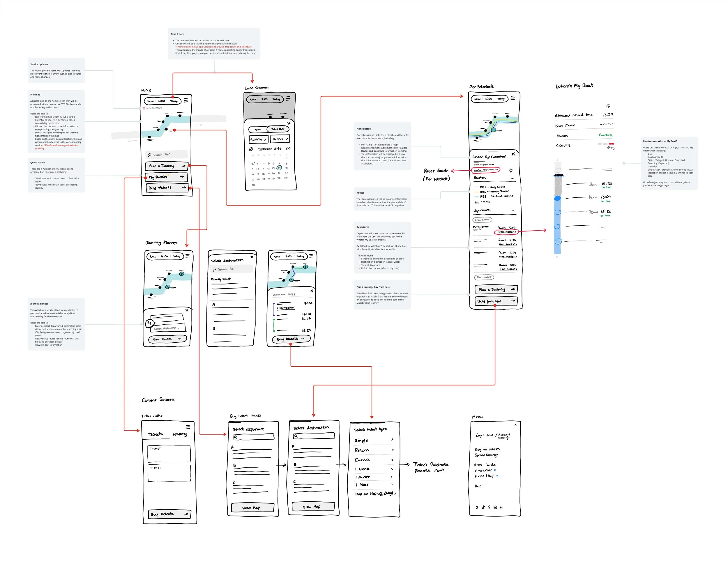Click the TikTok icon in Menu
Screen dimensions: 728x573
click(x=483, y=507)
